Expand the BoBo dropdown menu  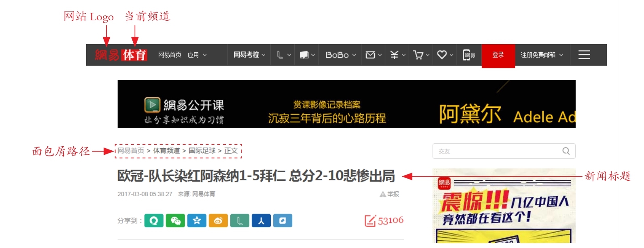341,55
